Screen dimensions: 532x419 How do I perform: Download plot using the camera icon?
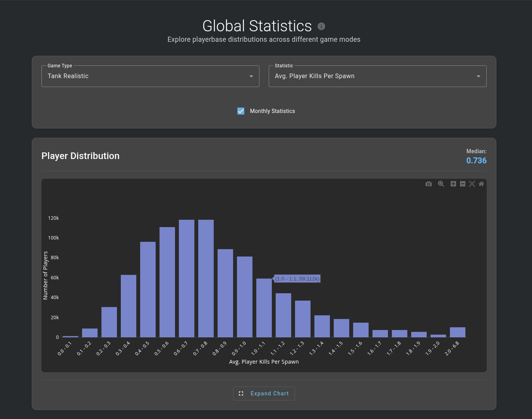click(x=429, y=184)
